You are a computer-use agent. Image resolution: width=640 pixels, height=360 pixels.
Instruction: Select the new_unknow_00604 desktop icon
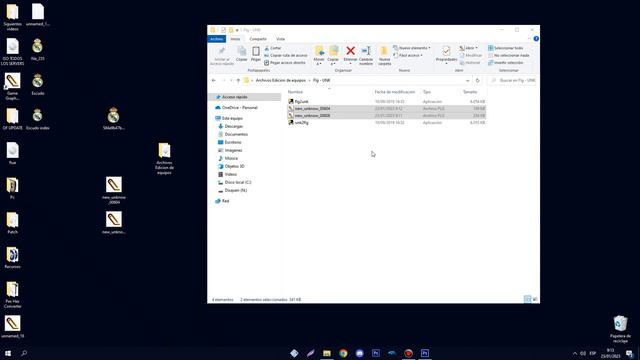click(x=114, y=190)
